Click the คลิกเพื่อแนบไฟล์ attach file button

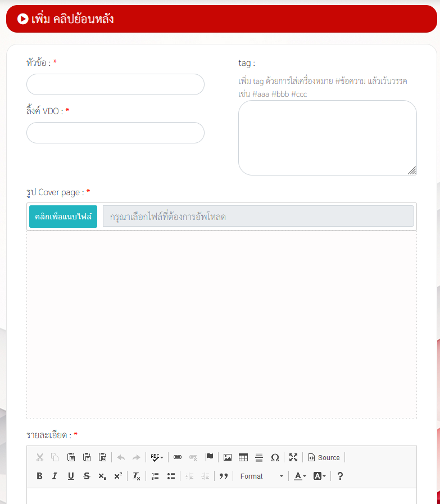pyautogui.click(x=63, y=217)
